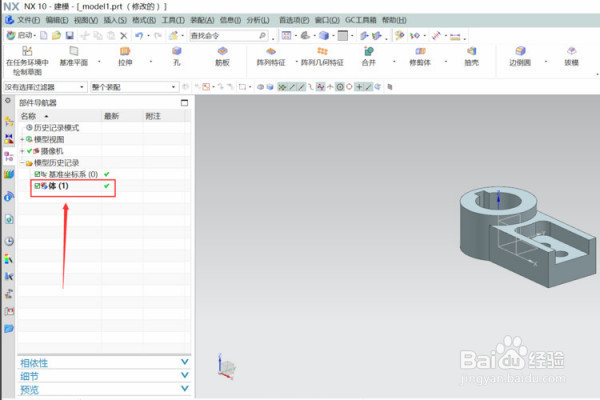Click the Delete X icon
Image resolution: width=600 pixels, height=400 pixels.
[x=124, y=36]
